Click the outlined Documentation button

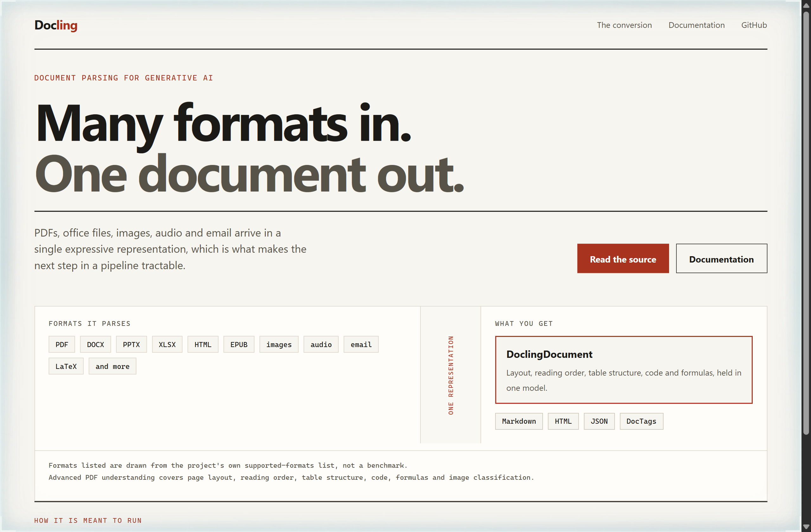721,258
